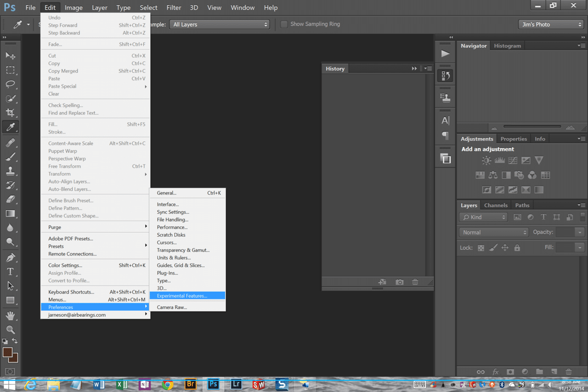Image resolution: width=588 pixels, height=392 pixels.
Task: Open the Opacity dropdown arrow
Action: click(580, 232)
